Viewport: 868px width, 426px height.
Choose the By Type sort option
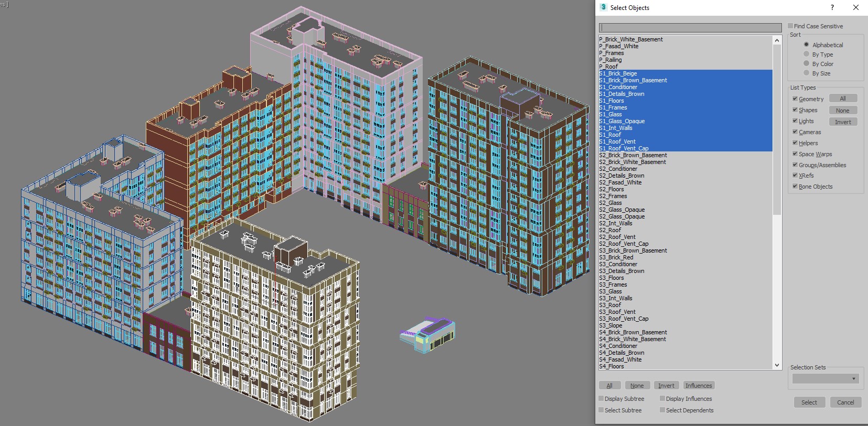[x=807, y=54]
